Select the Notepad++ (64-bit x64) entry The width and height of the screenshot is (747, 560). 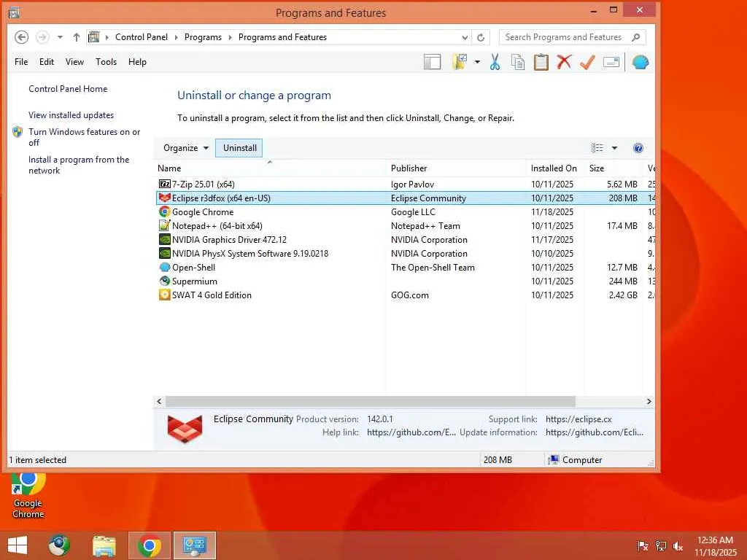point(405,226)
